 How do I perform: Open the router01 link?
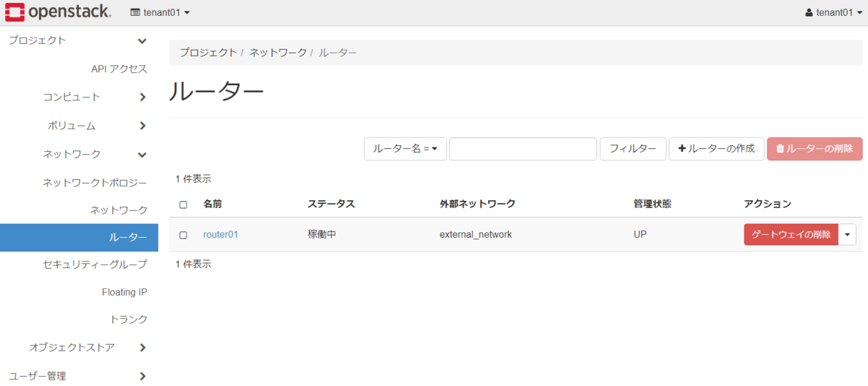(x=221, y=234)
